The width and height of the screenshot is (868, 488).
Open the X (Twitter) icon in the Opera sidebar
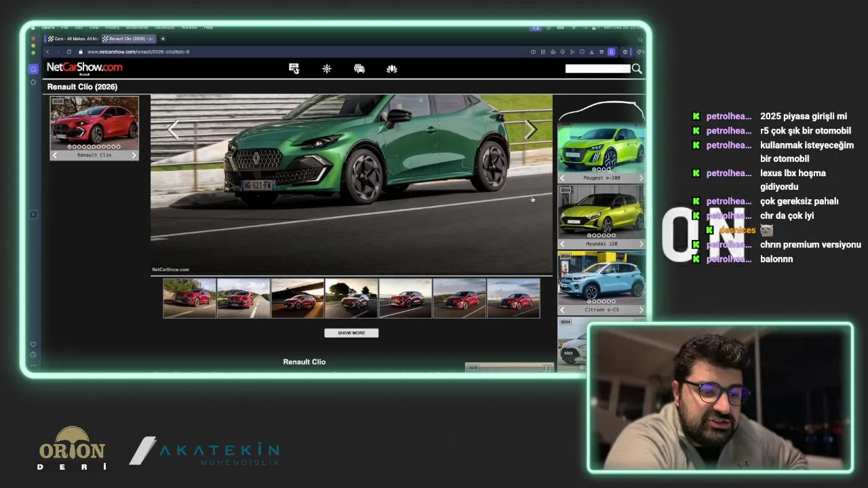(33, 214)
